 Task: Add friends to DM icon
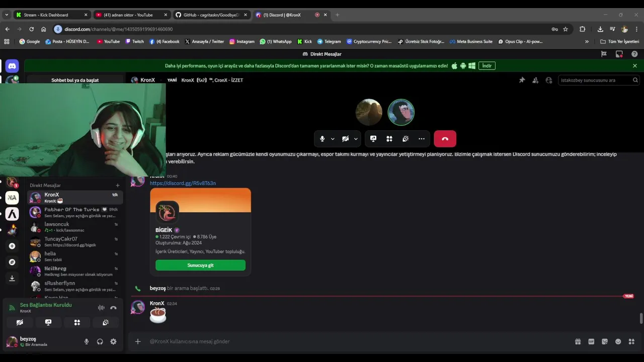point(535,80)
